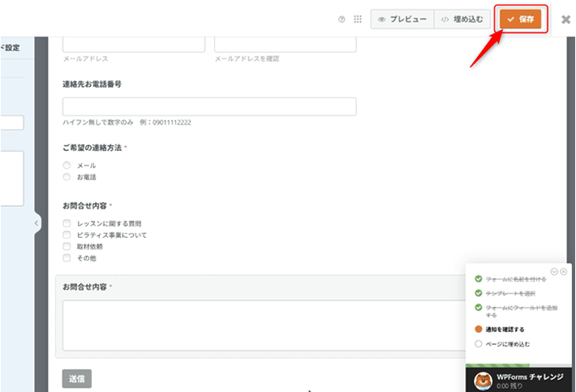Check the レッスンに関する質問 checkbox
This screenshot has width=576, height=392.
pyautogui.click(x=67, y=223)
